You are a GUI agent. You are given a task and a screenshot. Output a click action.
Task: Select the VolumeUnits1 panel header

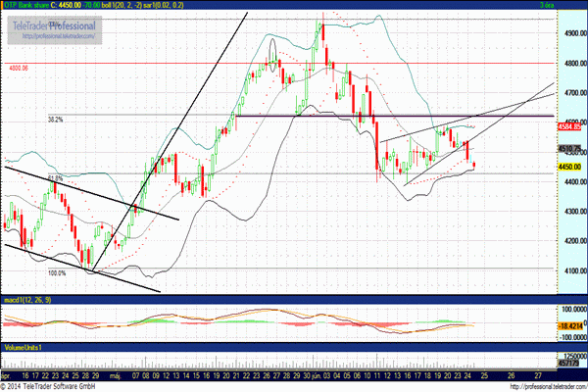[23, 347]
